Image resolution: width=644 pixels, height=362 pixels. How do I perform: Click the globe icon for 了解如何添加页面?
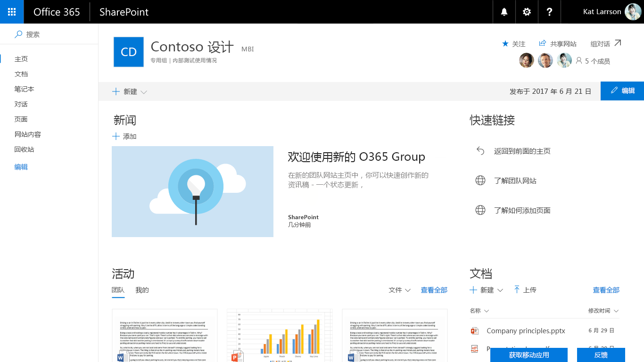(480, 210)
